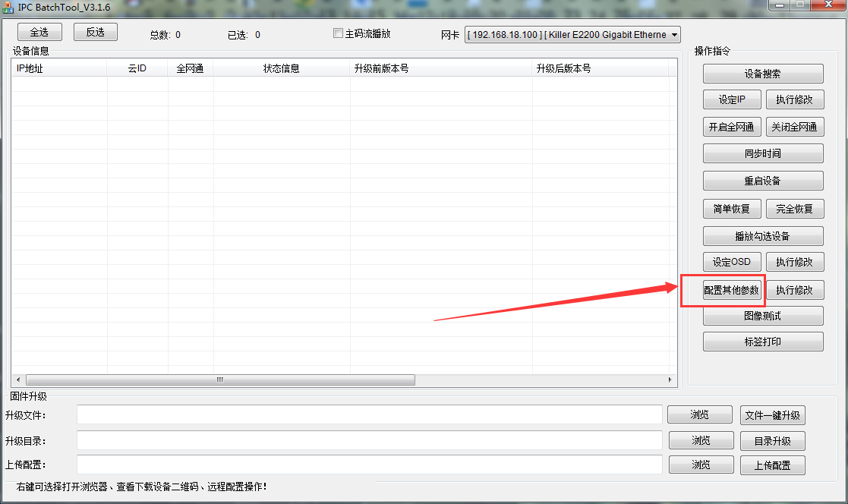Enable the 主码流播放 checkbox
This screenshot has width=848, height=504.
[x=339, y=33]
